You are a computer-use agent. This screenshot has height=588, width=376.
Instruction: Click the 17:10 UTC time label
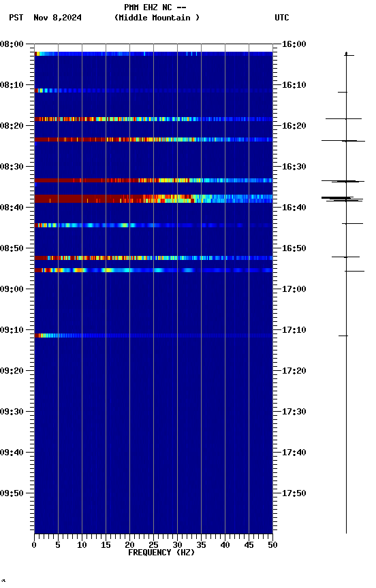click(294, 330)
